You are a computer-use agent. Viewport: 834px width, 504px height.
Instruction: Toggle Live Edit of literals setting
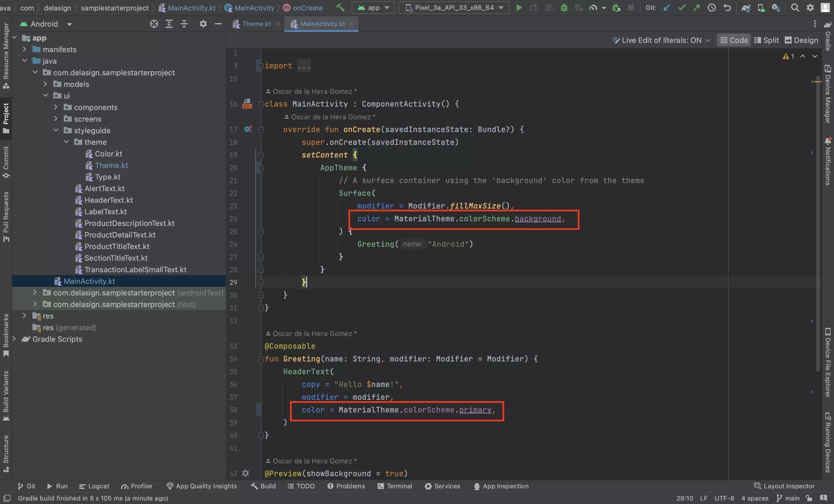coord(660,40)
